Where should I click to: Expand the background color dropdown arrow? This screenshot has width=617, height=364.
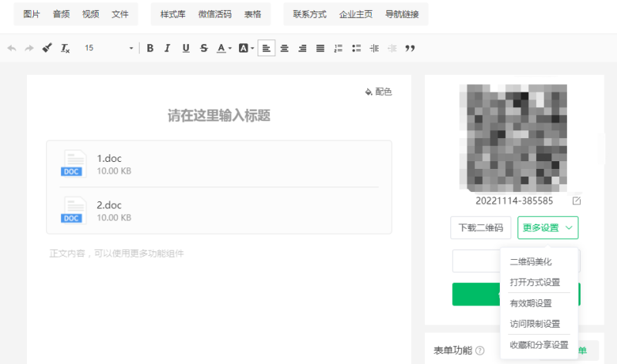[x=252, y=48]
